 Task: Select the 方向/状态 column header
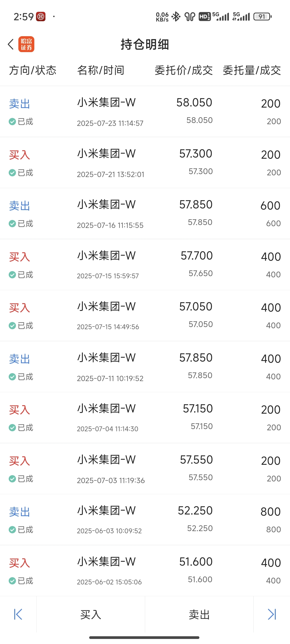point(33,70)
